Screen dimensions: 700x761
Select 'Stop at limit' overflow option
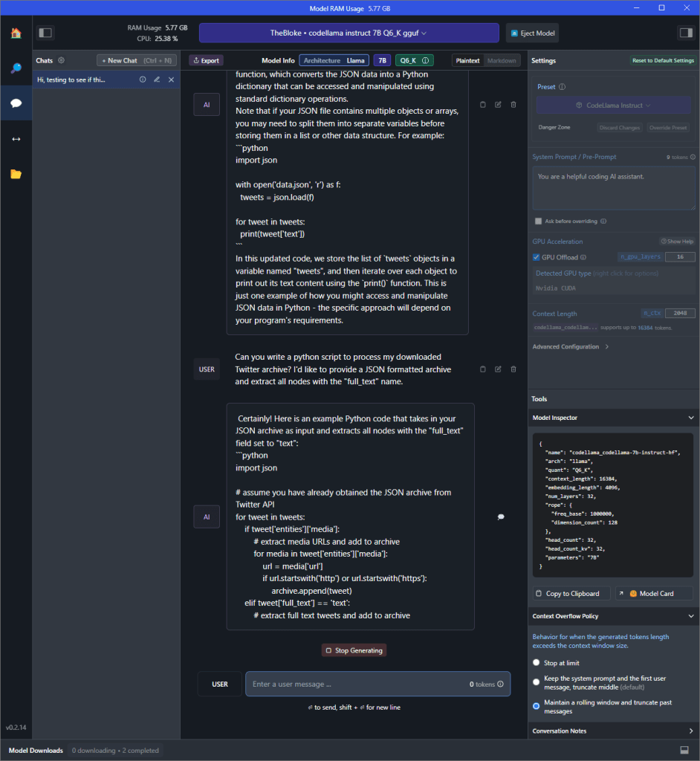click(537, 663)
